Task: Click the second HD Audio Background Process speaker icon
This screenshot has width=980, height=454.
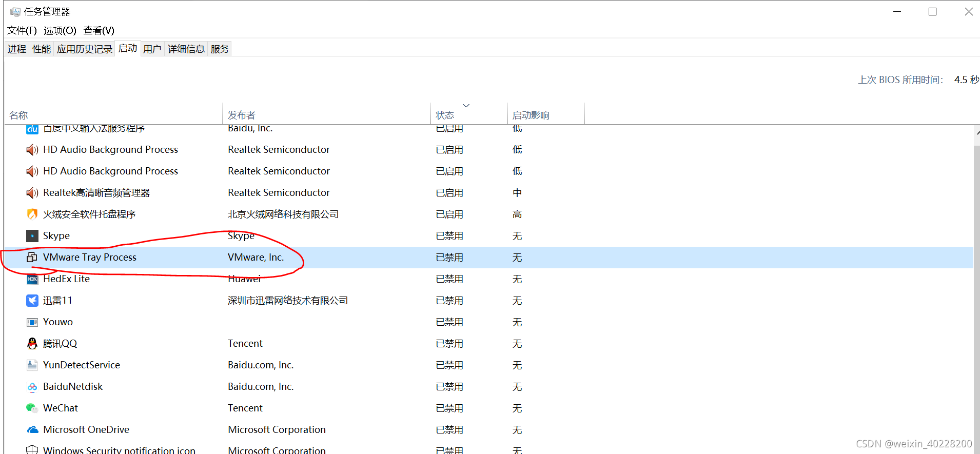Action: tap(32, 171)
